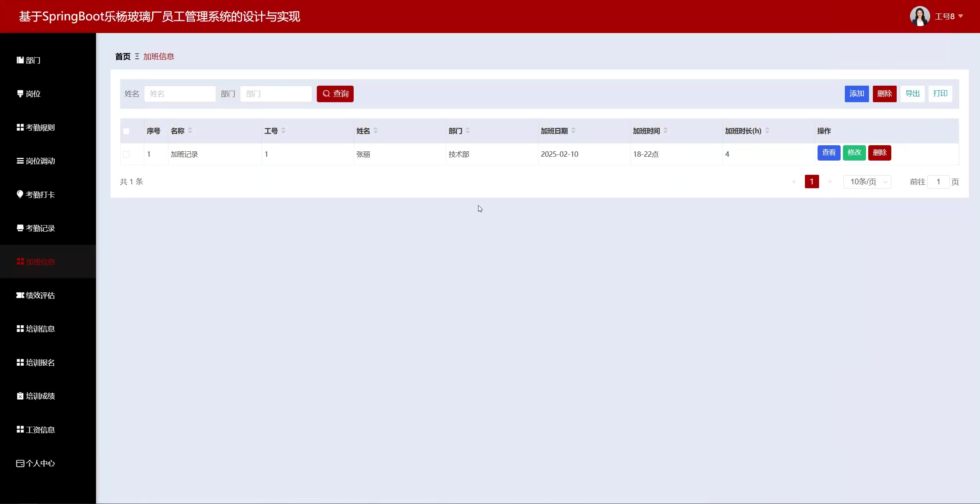Viewport: 980px width, 504px height.
Task: Open 考勤规则 menu item
Action: click(40, 127)
